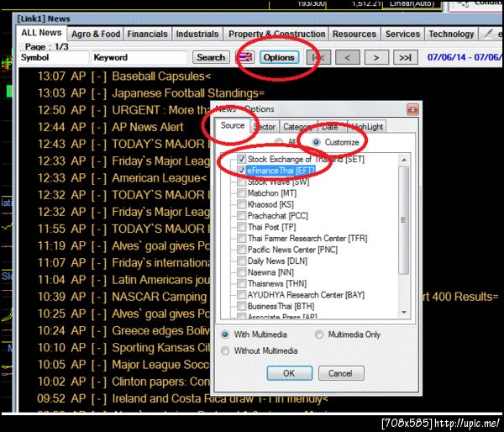Check Thai Post [TP] source

coord(241,227)
